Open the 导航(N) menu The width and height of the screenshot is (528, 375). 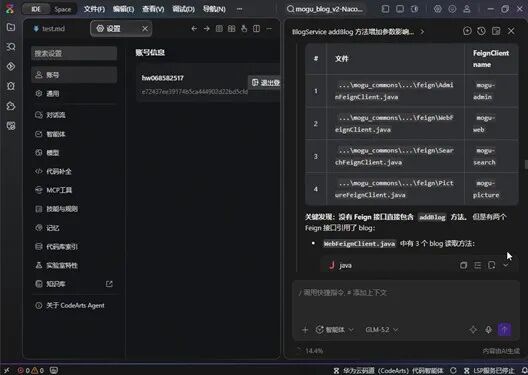click(x=214, y=9)
